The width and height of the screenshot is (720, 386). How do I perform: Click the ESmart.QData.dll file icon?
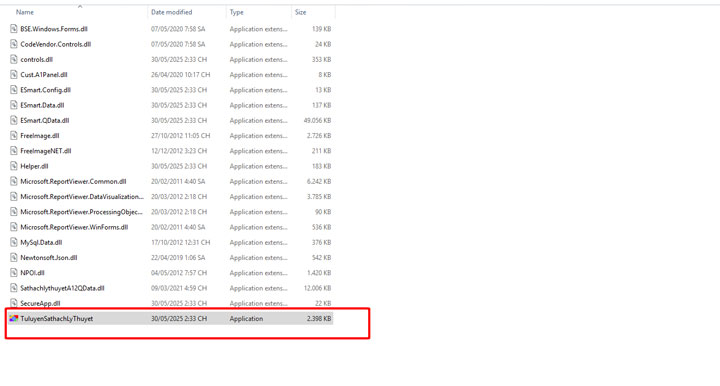point(14,120)
